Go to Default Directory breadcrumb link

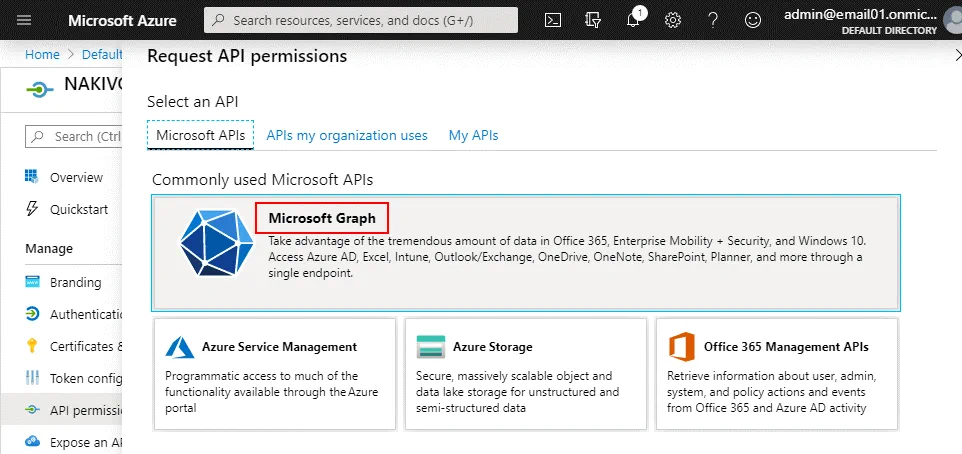102,55
